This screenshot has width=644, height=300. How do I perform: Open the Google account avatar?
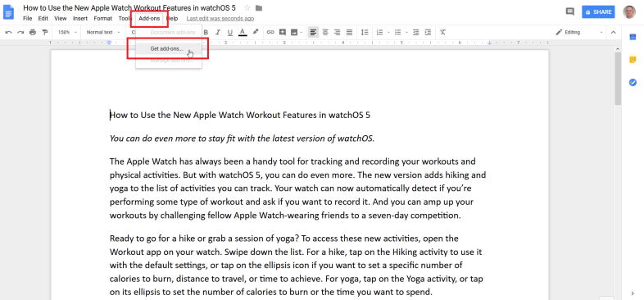[628, 12]
